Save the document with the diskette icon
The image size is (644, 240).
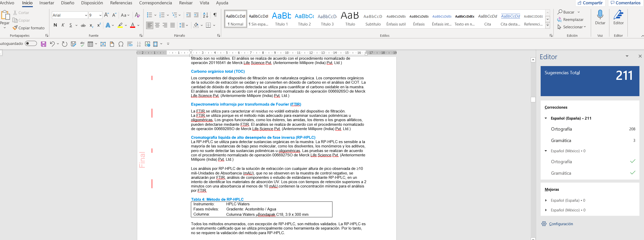click(44, 44)
